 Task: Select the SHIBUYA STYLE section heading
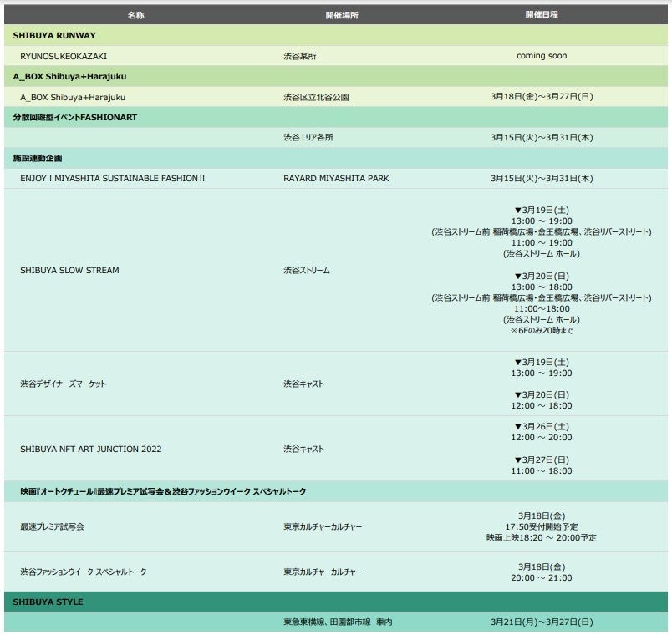pyautogui.click(x=48, y=602)
